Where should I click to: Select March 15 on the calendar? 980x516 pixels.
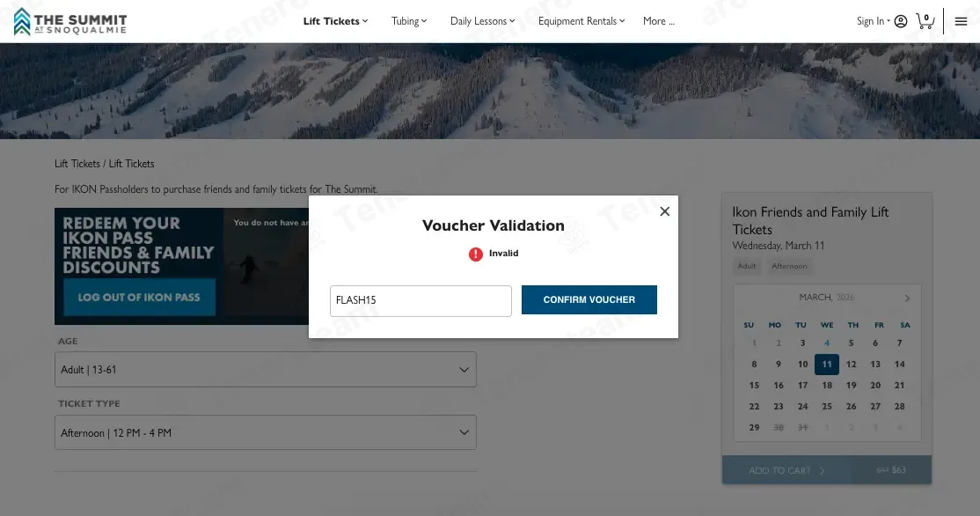pyautogui.click(x=755, y=386)
